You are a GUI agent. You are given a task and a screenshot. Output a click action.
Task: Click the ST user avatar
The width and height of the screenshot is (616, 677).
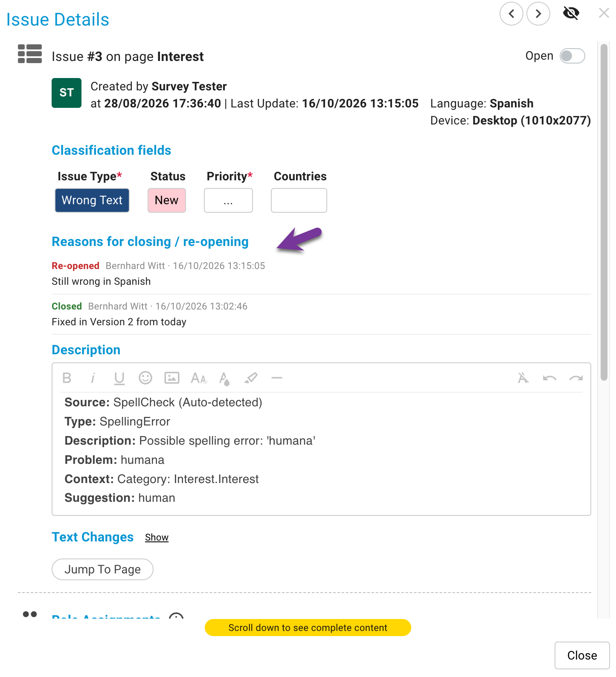click(x=67, y=93)
